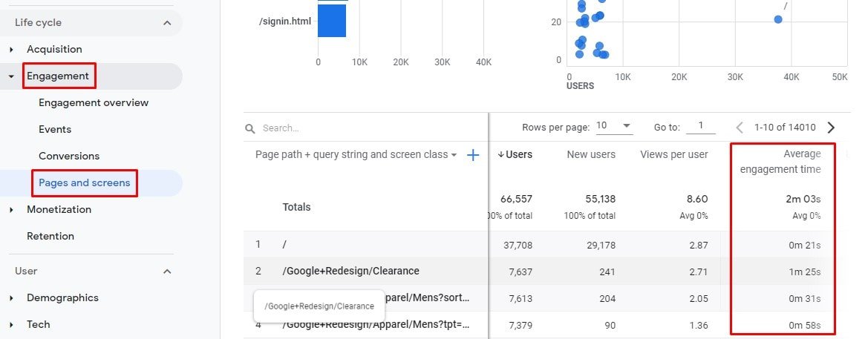Add dimension with the blue plus icon
Screen dimensions: 868x339
click(473, 155)
